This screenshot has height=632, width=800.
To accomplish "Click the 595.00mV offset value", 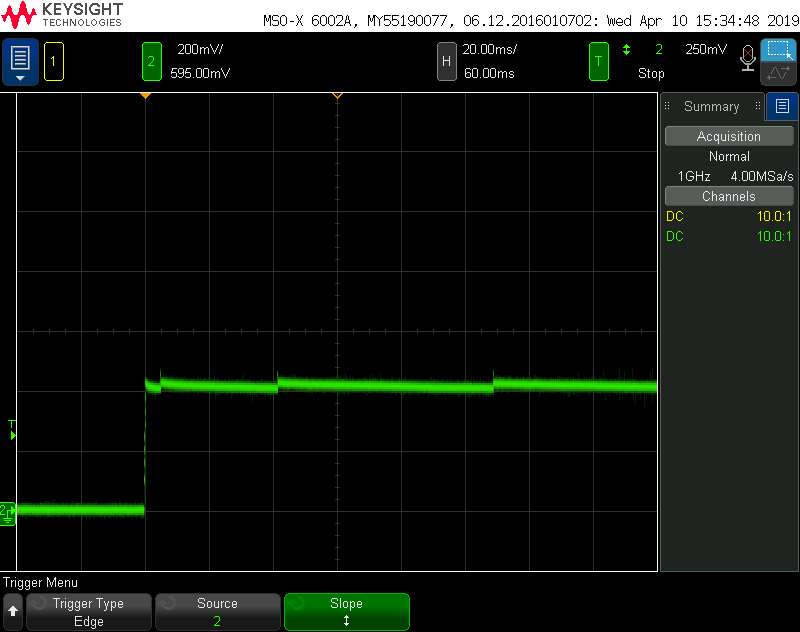I will click(x=200, y=73).
